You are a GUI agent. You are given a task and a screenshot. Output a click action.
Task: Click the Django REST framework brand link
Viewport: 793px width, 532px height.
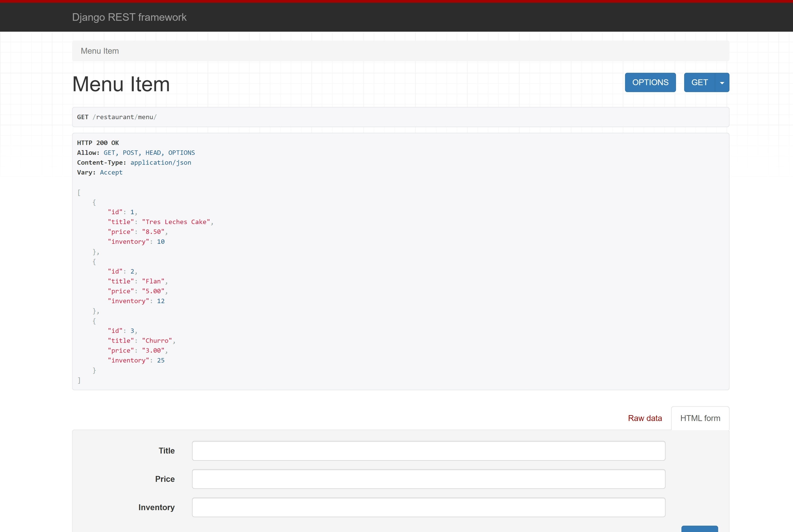[x=129, y=17]
